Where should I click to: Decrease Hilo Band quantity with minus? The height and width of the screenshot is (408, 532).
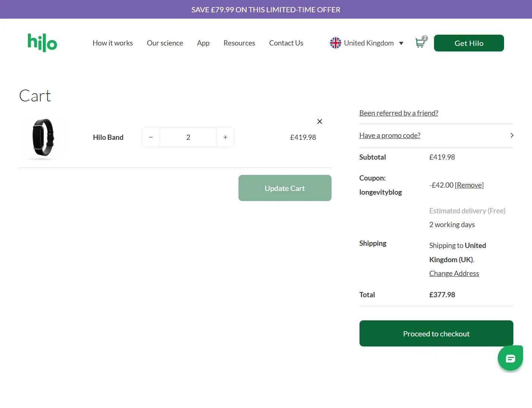point(151,137)
